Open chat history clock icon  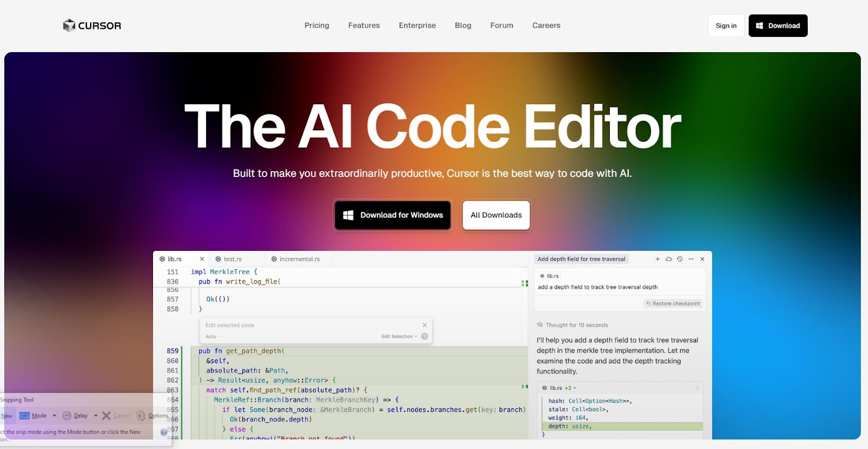[680, 259]
